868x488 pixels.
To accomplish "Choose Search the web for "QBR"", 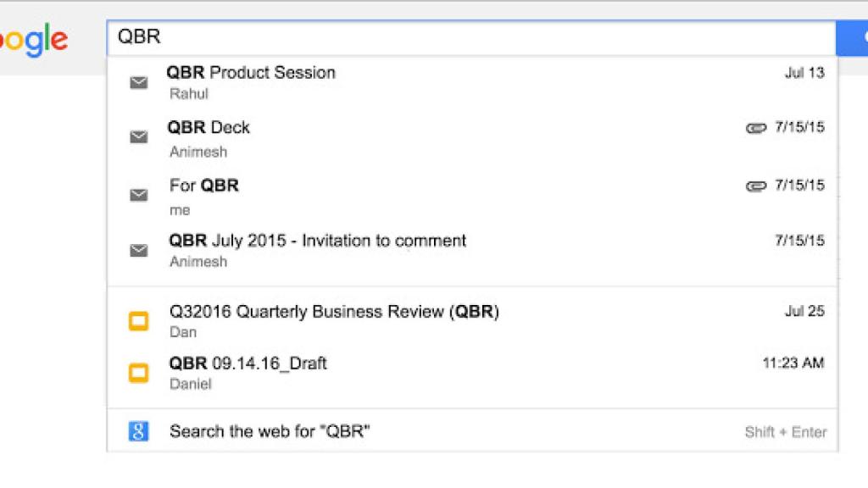I will 270,431.
